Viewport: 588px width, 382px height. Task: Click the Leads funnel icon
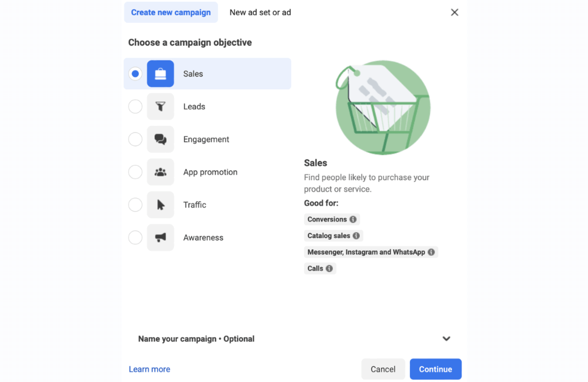click(x=161, y=107)
